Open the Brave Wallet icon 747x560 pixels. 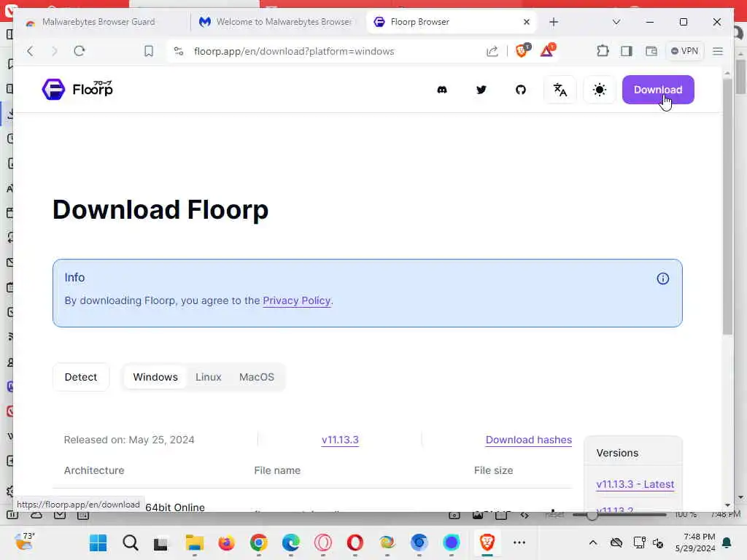click(651, 51)
